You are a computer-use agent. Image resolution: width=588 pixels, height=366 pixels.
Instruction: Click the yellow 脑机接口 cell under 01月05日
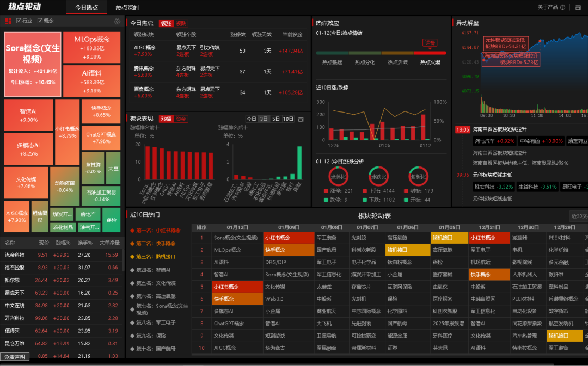click(x=449, y=238)
